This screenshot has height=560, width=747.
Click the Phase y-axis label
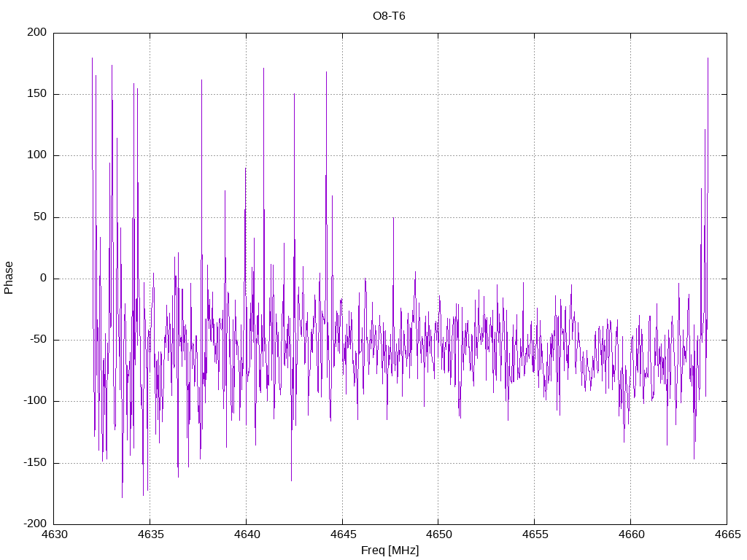point(9,278)
